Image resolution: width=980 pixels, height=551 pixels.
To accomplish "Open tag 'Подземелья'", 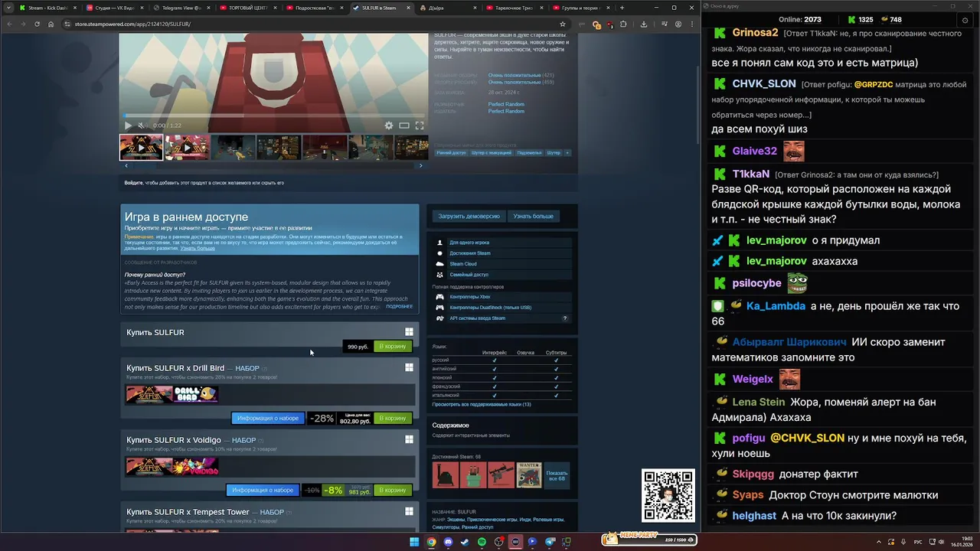I will [x=529, y=152].
